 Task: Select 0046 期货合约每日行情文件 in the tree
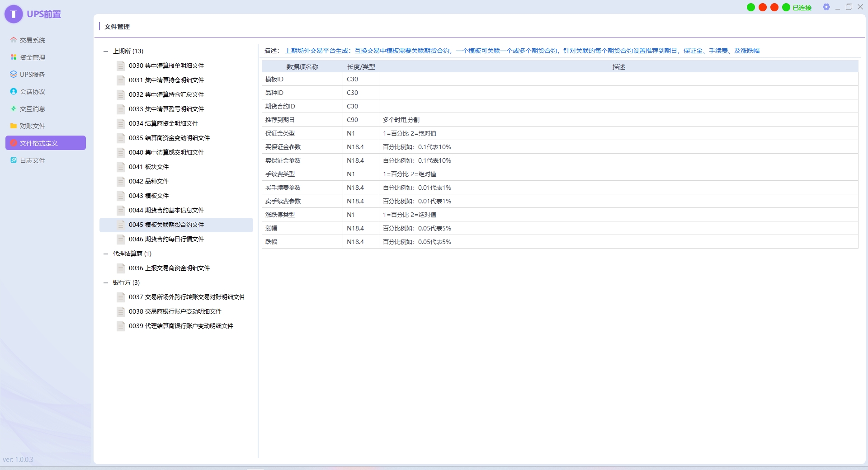[176, 239]
